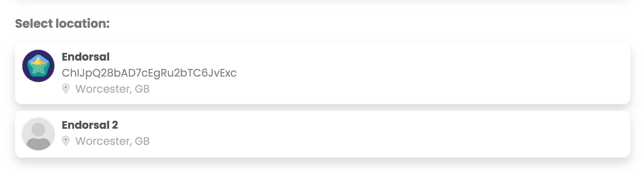Click the GB country code in the Endorsal 2 card
This screenshot has width=644, height=182.
click(x=142, y=141)
